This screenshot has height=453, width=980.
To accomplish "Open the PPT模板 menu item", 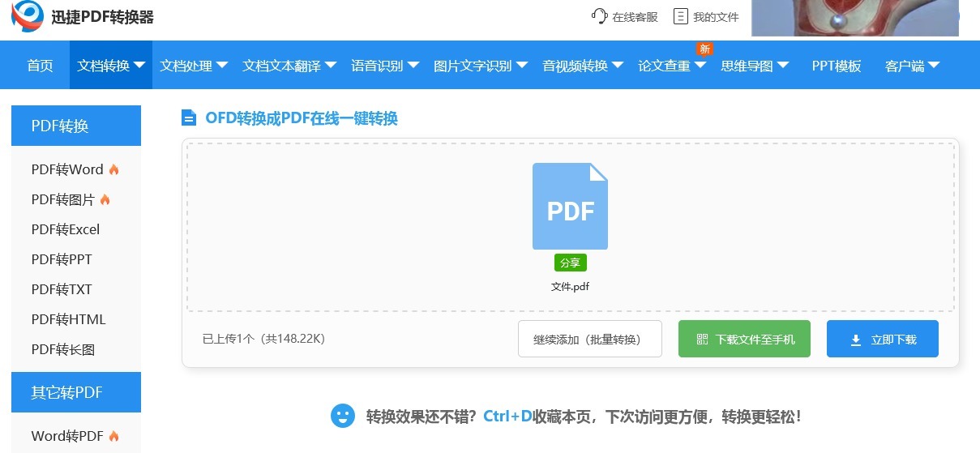I will pos(837,66).
